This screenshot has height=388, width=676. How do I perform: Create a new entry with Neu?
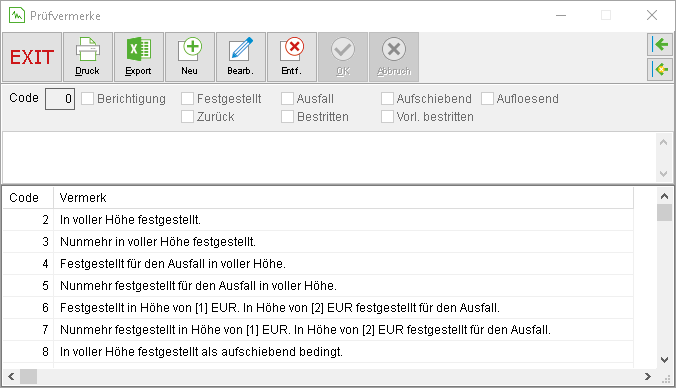click(x=189, y=57)
